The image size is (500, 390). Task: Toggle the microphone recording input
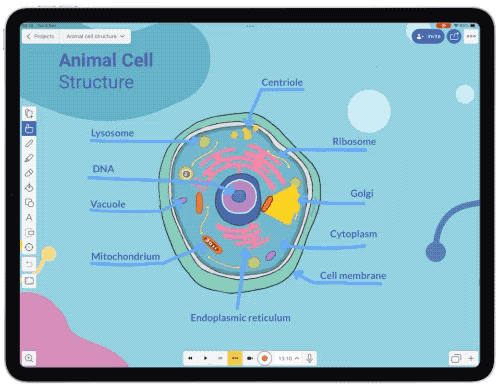point(310,358)
